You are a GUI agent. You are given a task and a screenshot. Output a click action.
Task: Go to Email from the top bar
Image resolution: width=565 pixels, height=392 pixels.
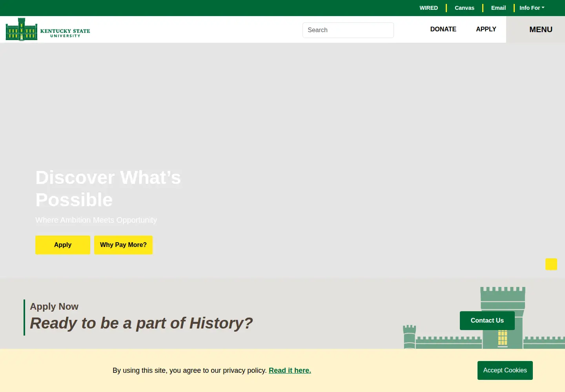(498, 8)
